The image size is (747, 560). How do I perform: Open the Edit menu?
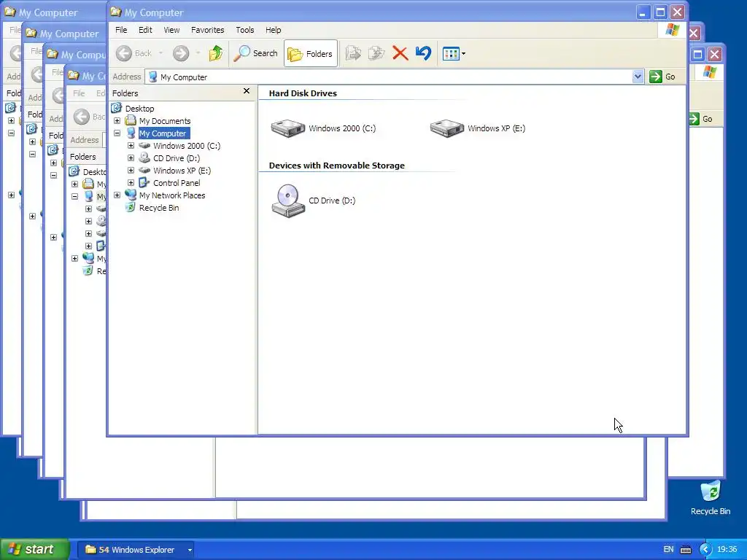[x=145, y=30]
